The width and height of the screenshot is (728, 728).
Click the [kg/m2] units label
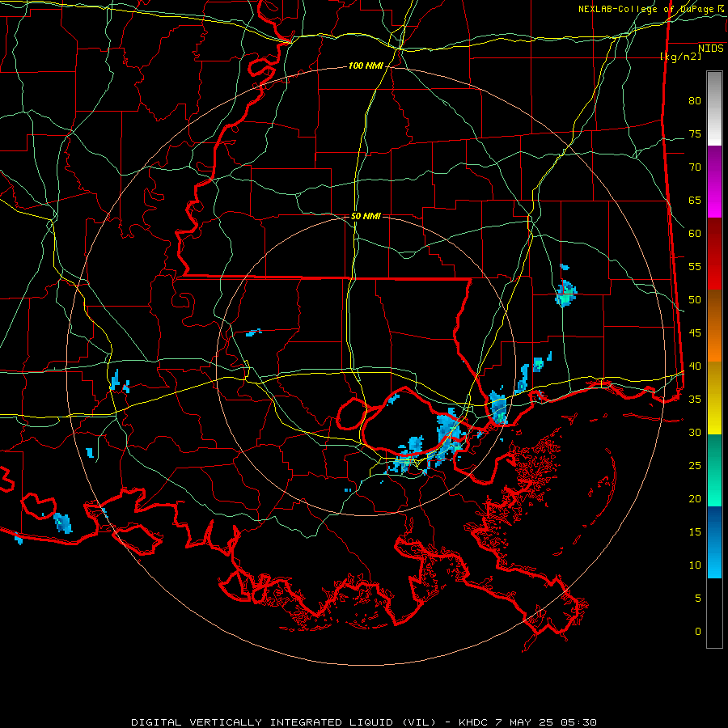pos(680,57)
